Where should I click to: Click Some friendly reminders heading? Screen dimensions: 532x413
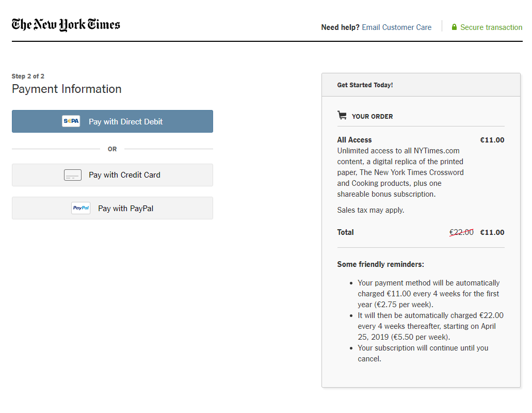(380, 264)
